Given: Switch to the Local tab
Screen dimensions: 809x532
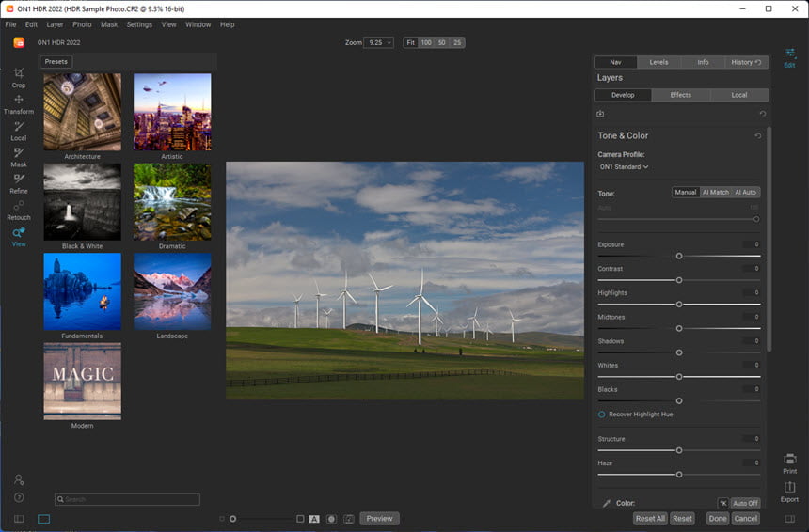Looking at the screenshot, I should pos(739,95).
